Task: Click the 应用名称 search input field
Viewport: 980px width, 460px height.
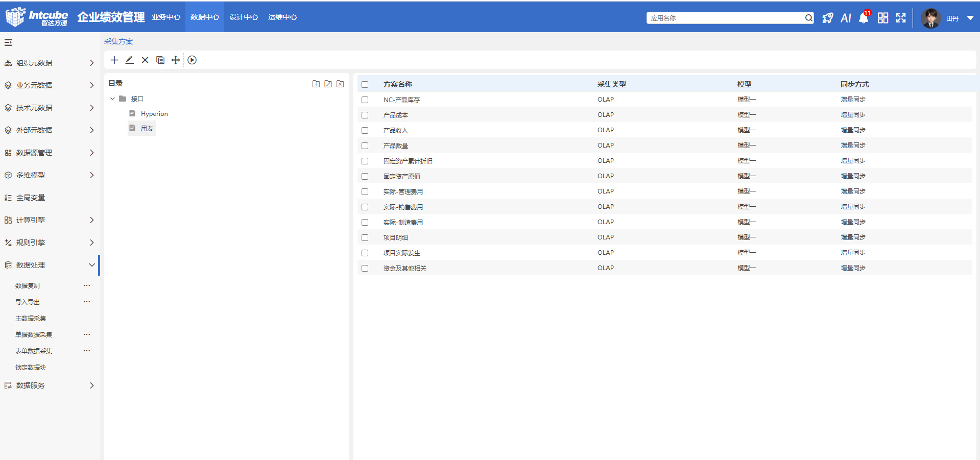Action: pyautogui.click(x=725, y=18)
